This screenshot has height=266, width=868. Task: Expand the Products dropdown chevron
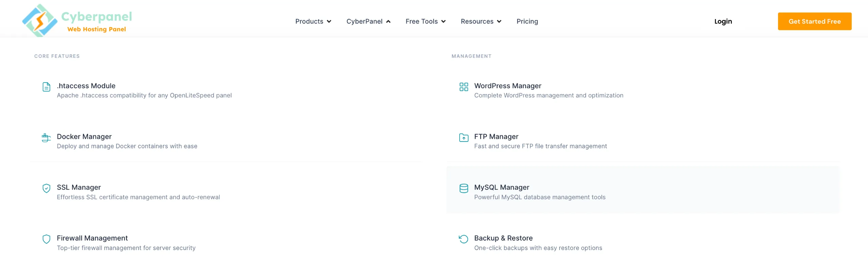coord(329,21)
